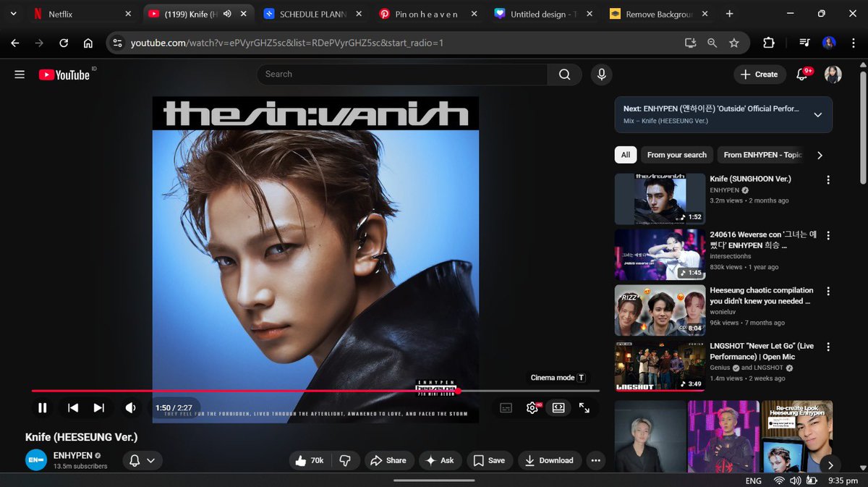868x487 pixels.
Task: Open Knife (SUNGHOON Ver.) video thumbnail
Action: [660, 198]
